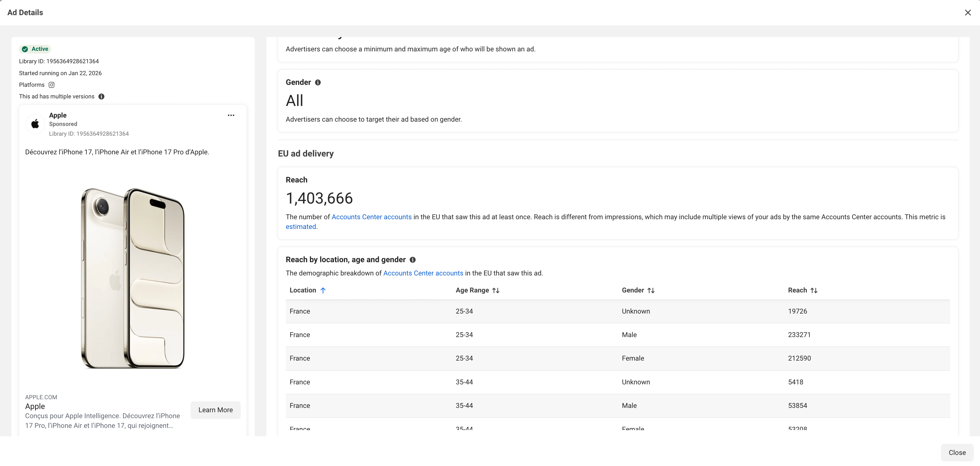Click the iPhone ad image

(x=133, y=278)
